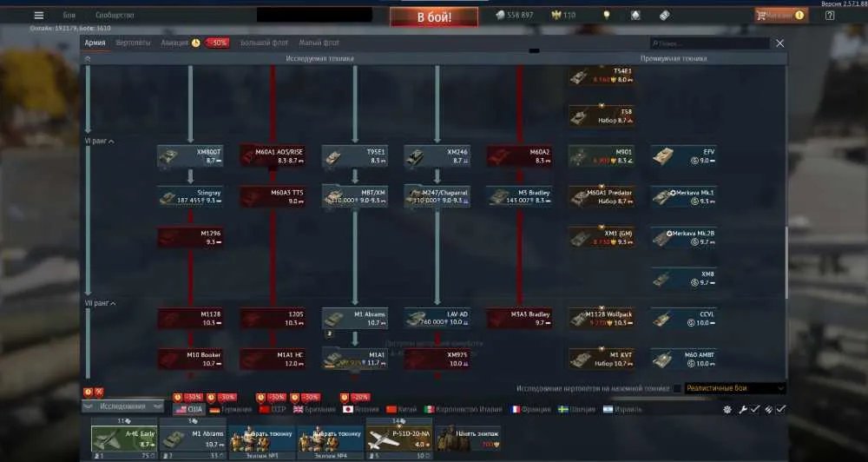Select the M901 premium vehicle
The height and width of the screenshot is (462, 868).
pyautogui.click(x=602, y=156)
